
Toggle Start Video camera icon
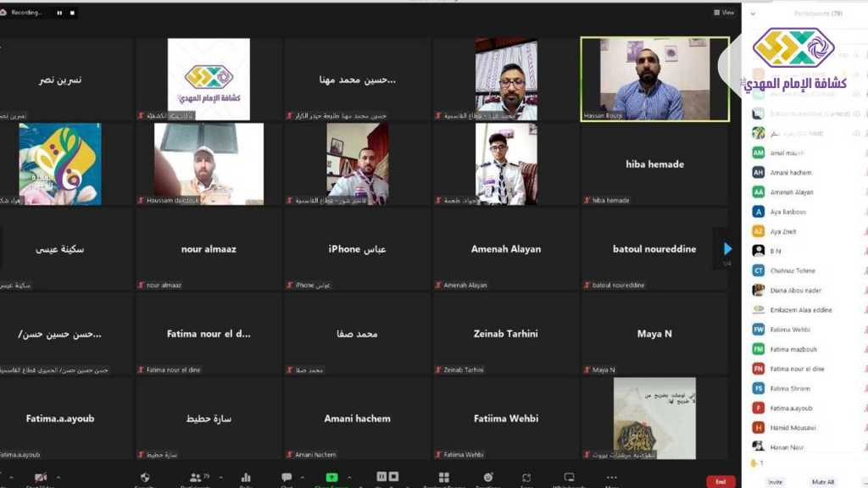tap(40, 478)
